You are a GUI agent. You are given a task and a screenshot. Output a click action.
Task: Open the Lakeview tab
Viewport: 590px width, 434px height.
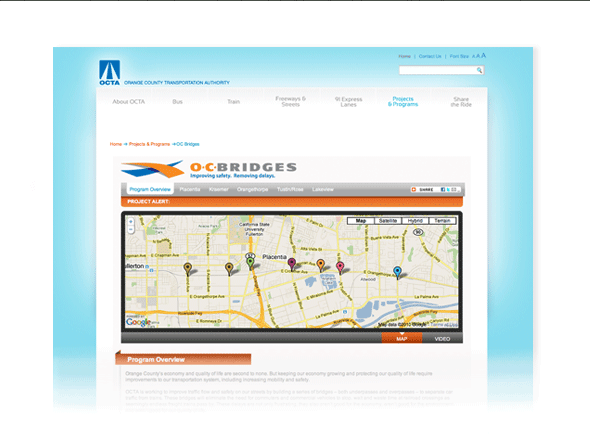click(322, 189)
